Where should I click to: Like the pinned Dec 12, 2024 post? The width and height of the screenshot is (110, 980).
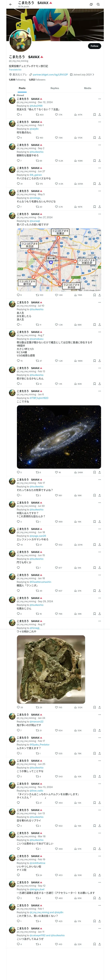pos(57,114)
